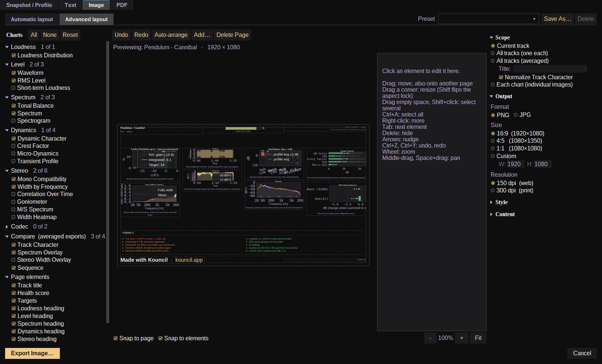Expand the Style section
602x364 pixels.
coord(491,202)
